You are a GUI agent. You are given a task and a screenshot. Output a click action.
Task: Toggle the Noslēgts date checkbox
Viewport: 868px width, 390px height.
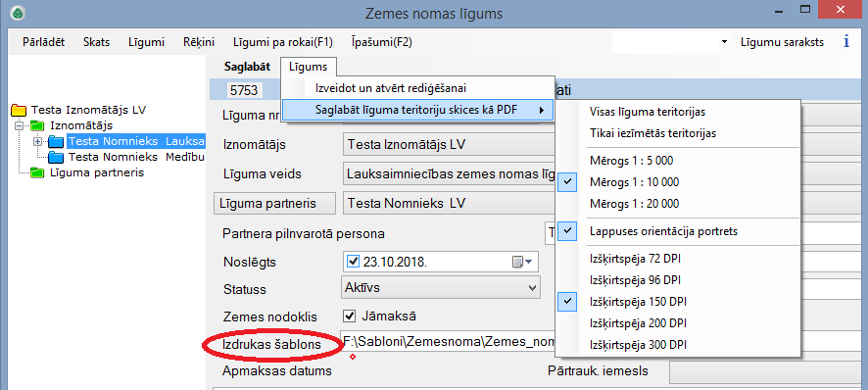click(353, 262)
